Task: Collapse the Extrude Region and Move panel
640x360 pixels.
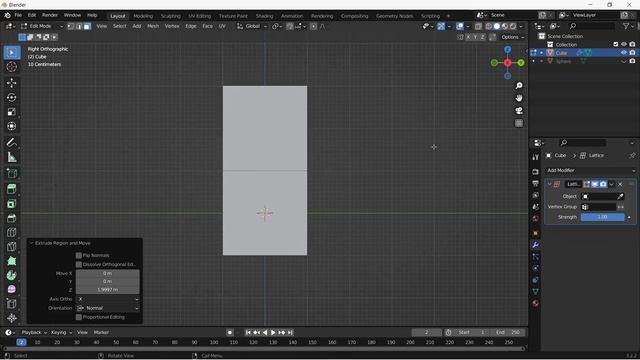Action: [x=32, y=243]
